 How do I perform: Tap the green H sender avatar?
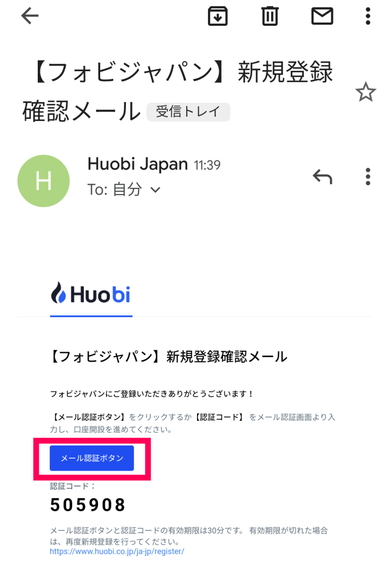[x=43, y=181]
